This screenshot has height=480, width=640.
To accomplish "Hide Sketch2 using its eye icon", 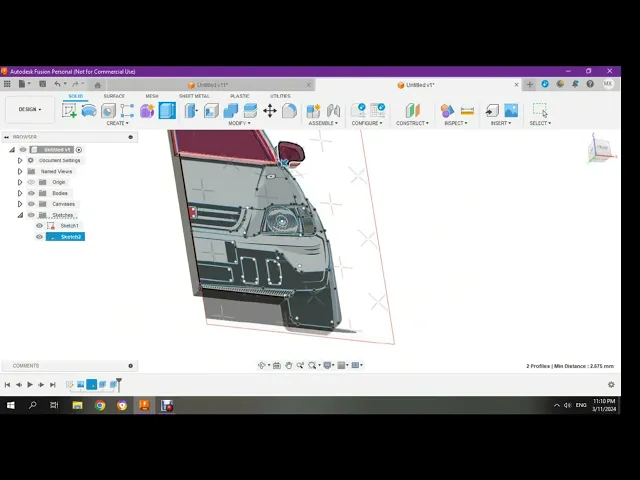I will 40,237.
